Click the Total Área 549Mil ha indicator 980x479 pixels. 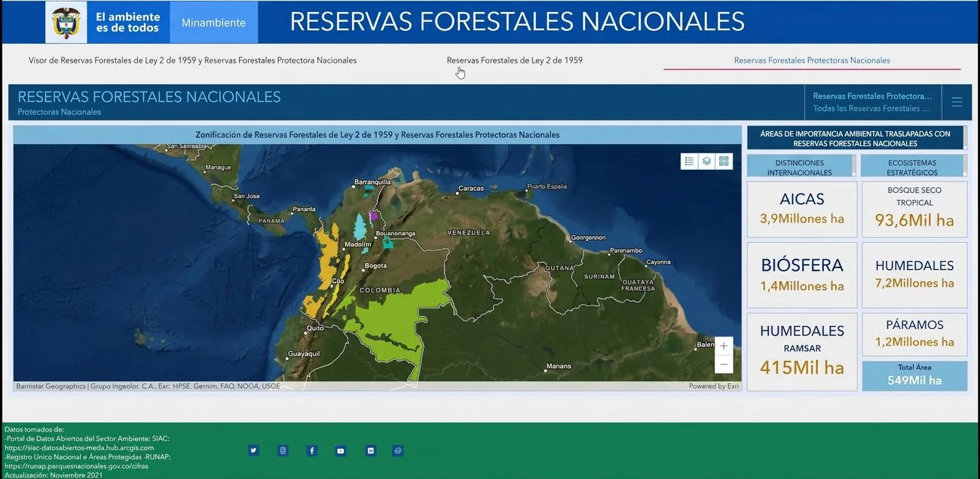click(x=914, y=376)
